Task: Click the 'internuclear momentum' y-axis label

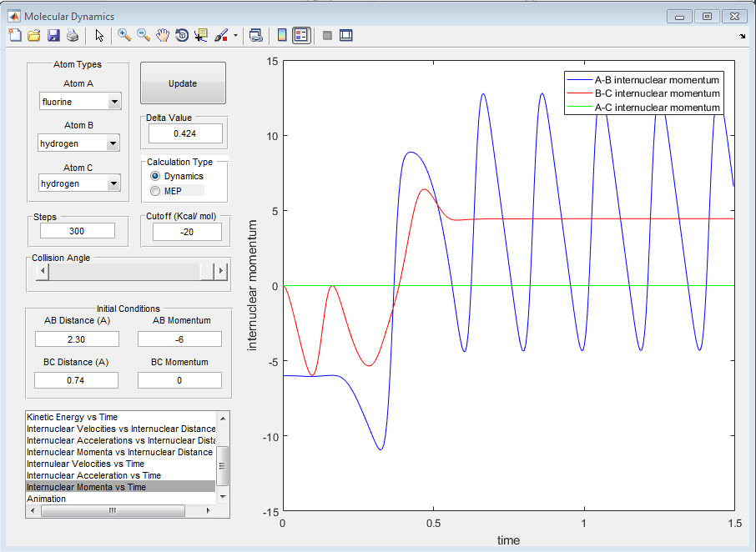Action: click(x=252, y=285)
